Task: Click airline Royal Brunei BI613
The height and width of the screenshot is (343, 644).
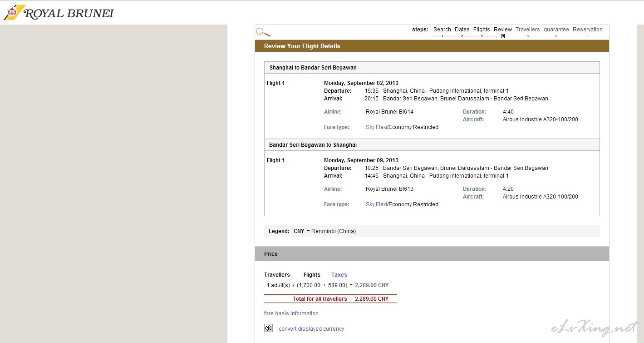Action: point(389,189)
